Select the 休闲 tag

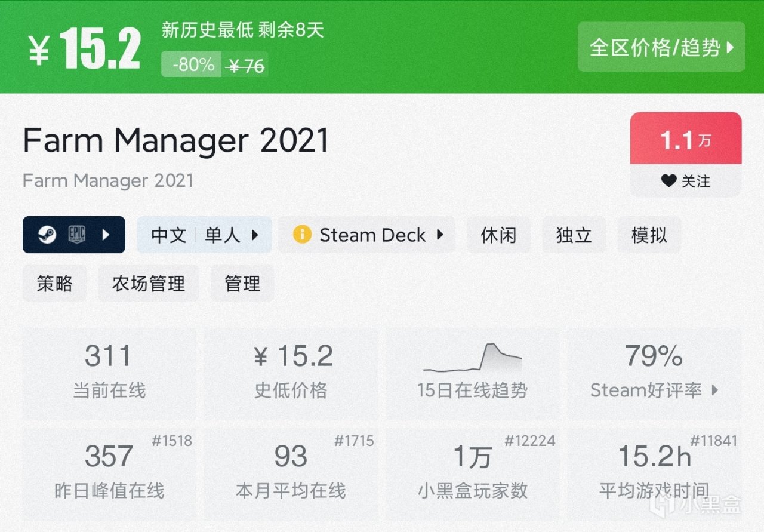[x=498, y=235]
